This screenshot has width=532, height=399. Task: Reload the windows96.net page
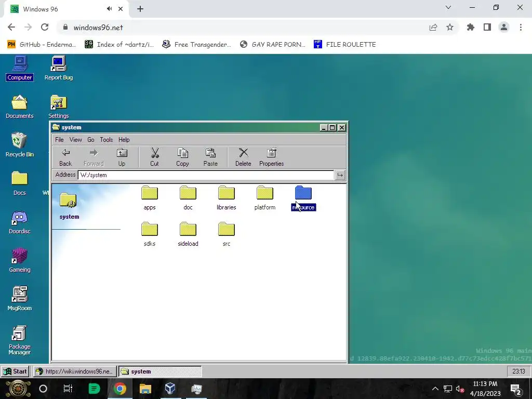45,27
